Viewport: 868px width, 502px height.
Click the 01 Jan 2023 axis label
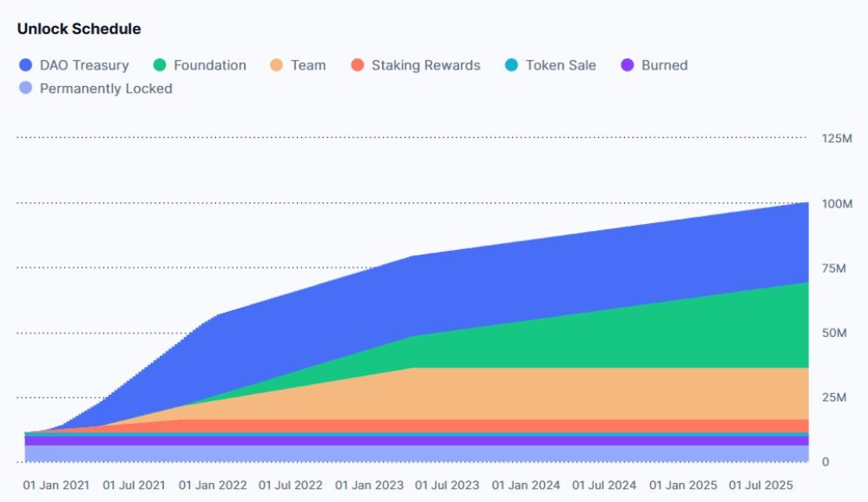click(371, 485)
